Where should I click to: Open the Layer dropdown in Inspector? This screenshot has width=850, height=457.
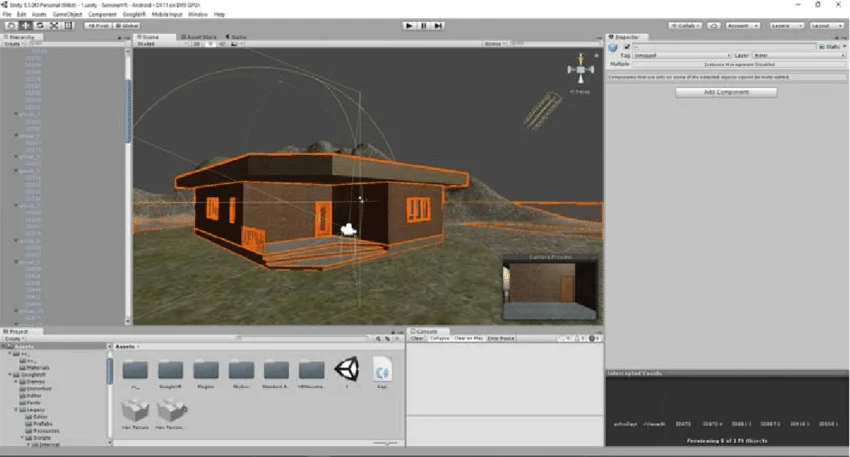799,55
